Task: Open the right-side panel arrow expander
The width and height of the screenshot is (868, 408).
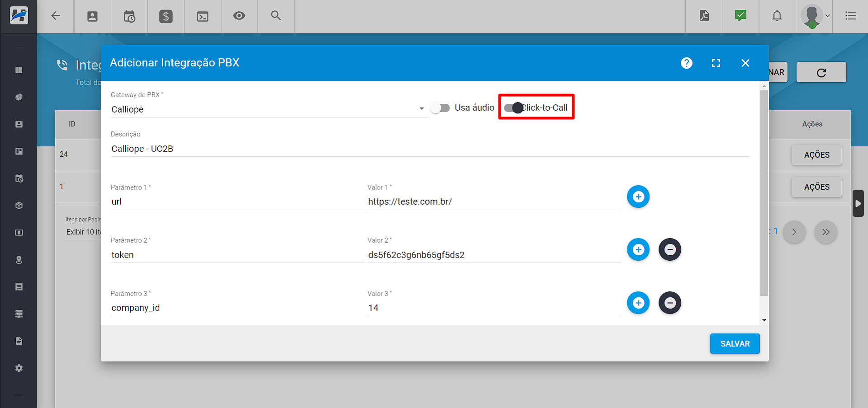Action: click(858, 203)
